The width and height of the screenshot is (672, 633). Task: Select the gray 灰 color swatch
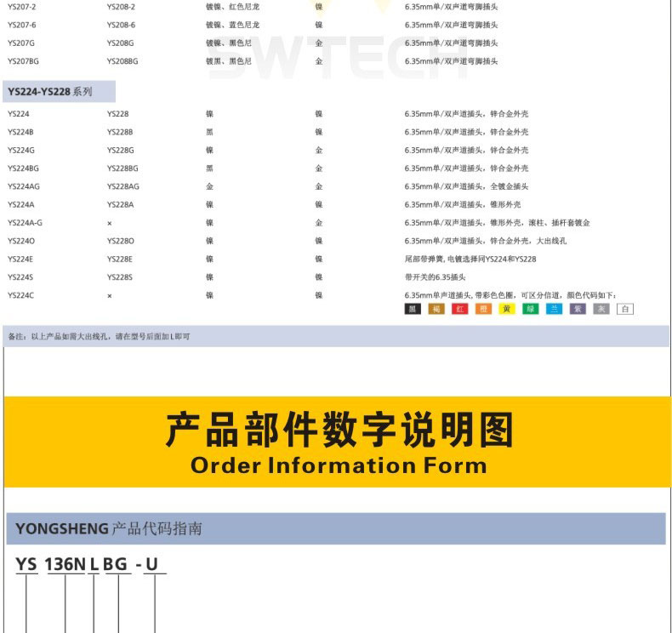[601, 309]
